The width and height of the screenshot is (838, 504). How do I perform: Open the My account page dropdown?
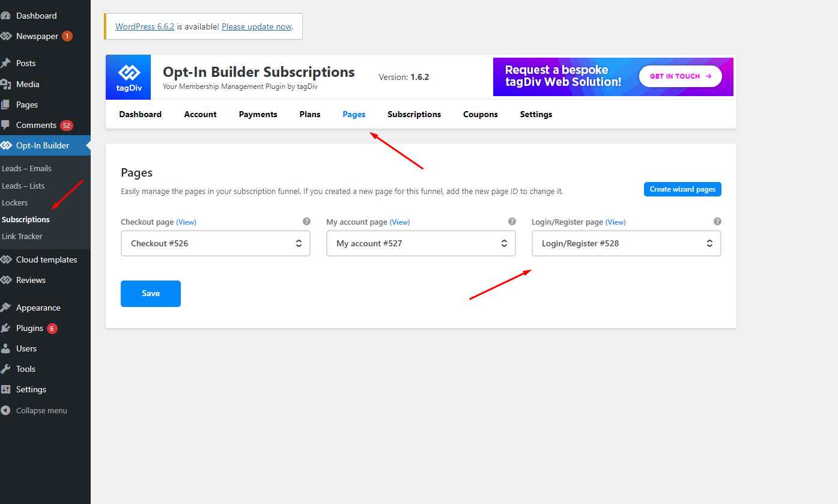click(421, 243)
